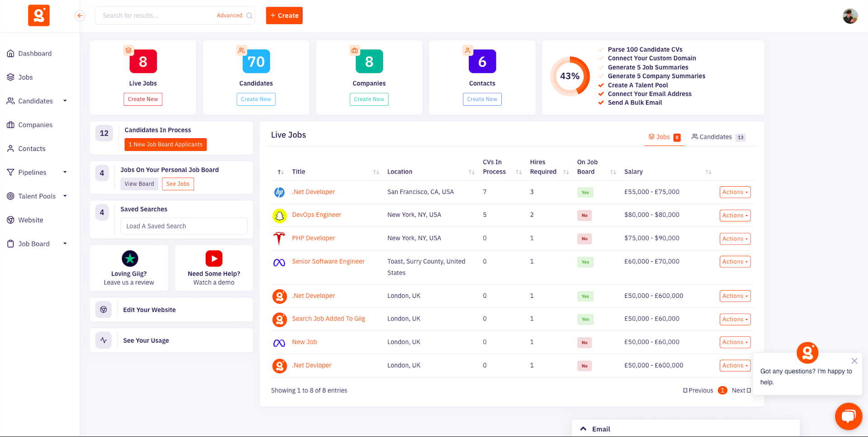Go to Next page of jobs
The height and width of the screenshot is (437, 868).
pos(741,390)
